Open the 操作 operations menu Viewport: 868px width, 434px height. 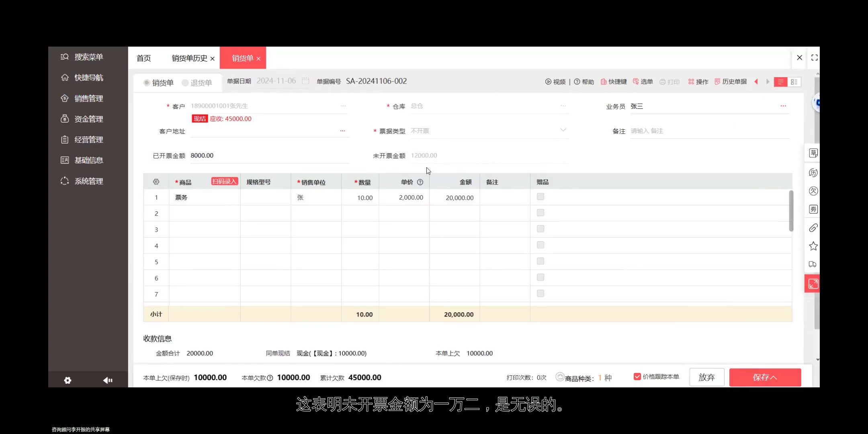(x=698, y=82)
